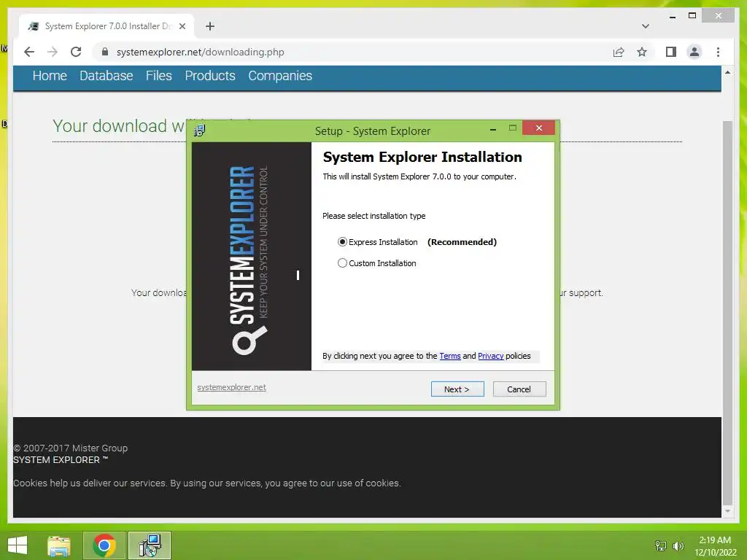Open a new Chrome tab
747x560 pixels.
(210, 26)
